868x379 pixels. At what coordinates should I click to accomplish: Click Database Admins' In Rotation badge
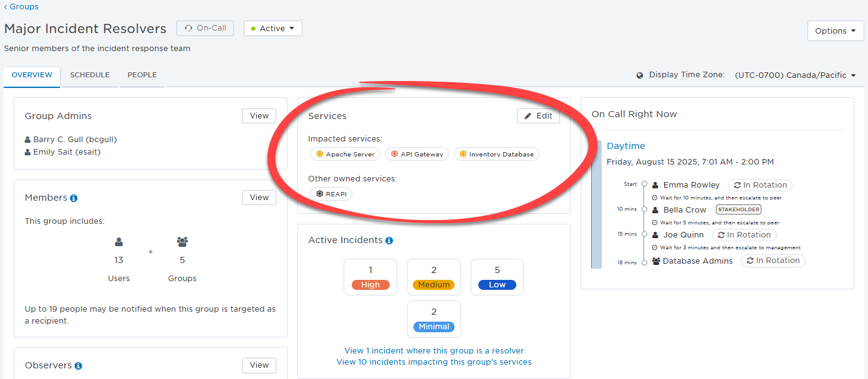click(x=773, y=261)
